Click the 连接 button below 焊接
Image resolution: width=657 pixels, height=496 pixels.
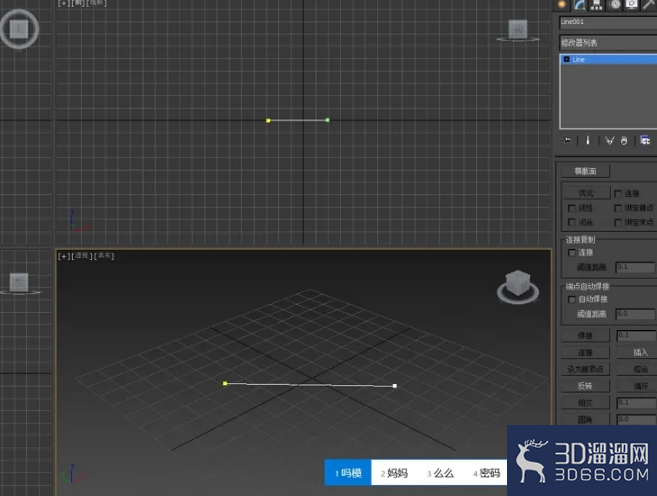(x=585, y=352)
